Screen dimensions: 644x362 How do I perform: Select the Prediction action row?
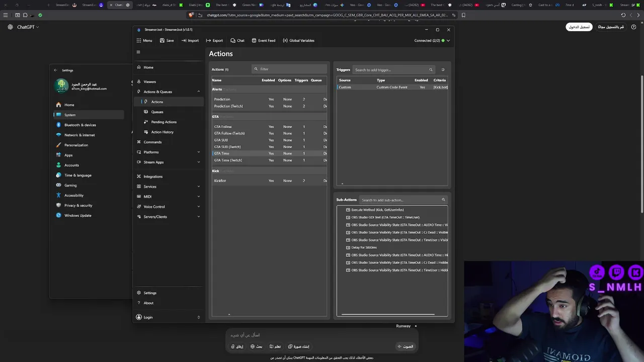tap(269, 99)
